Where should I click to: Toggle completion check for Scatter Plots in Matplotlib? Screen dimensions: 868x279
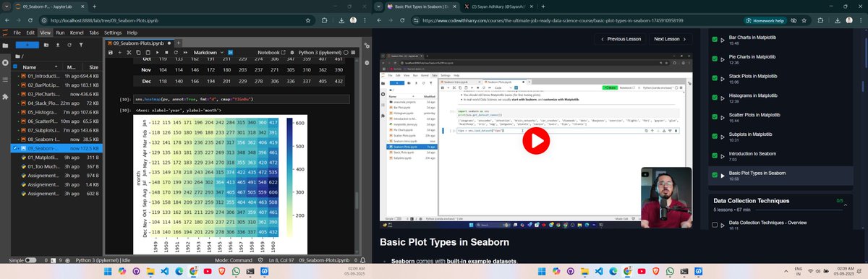[715, 117]
